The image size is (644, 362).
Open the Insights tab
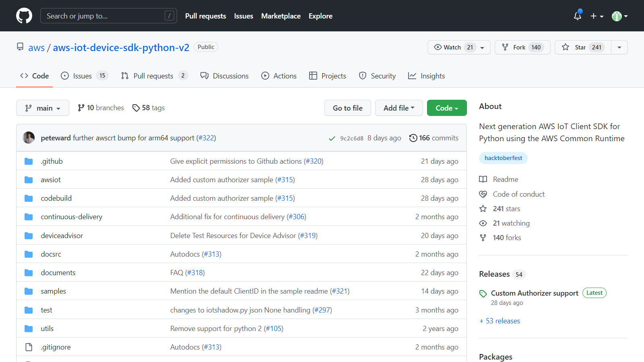pos(427,76)
